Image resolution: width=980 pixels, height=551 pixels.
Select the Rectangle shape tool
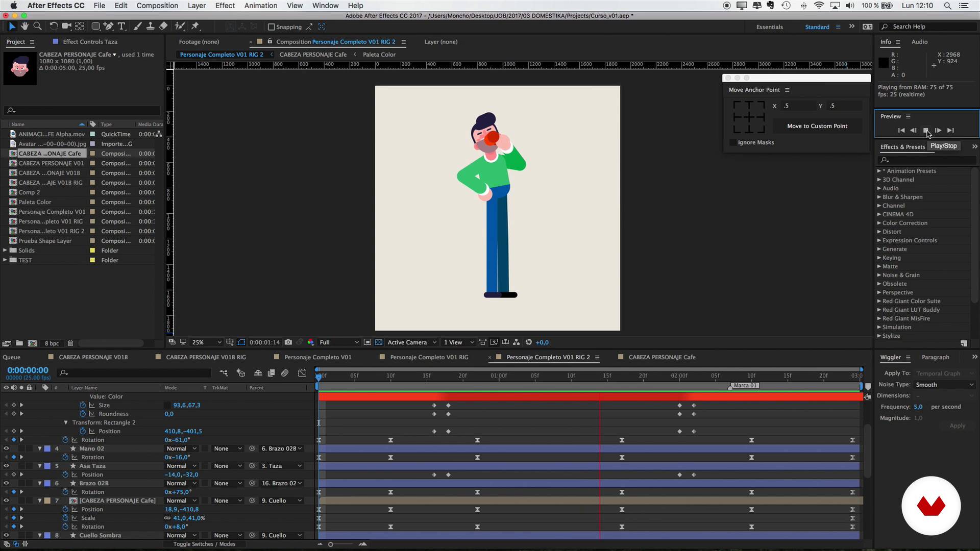[x=95, y=26]
